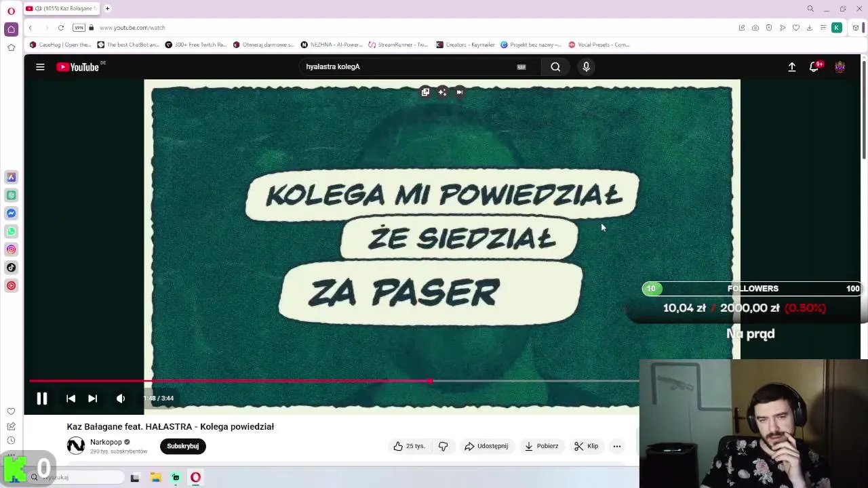Open the NEZHNA AI-Power bookmark
Screen dimensions: 868x488
[x=332, y=45]
